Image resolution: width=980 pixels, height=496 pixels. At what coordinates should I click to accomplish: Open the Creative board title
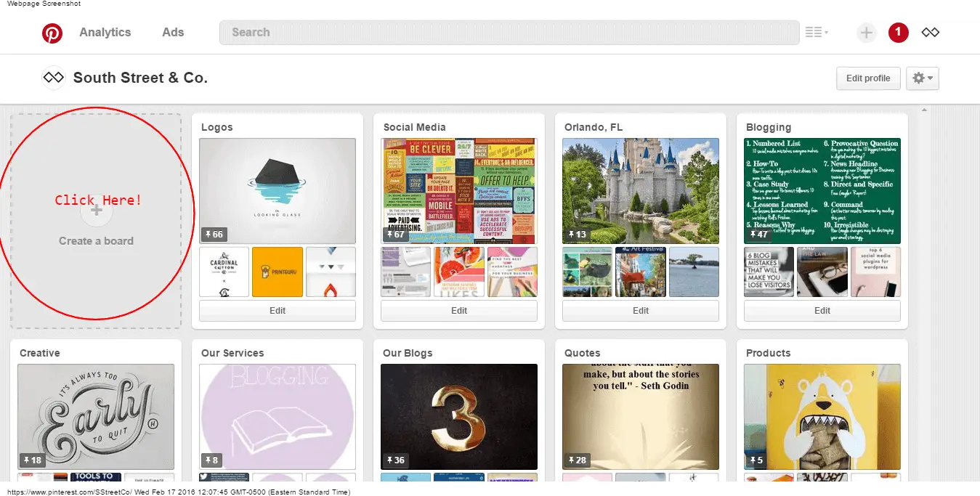click(40, 353)
